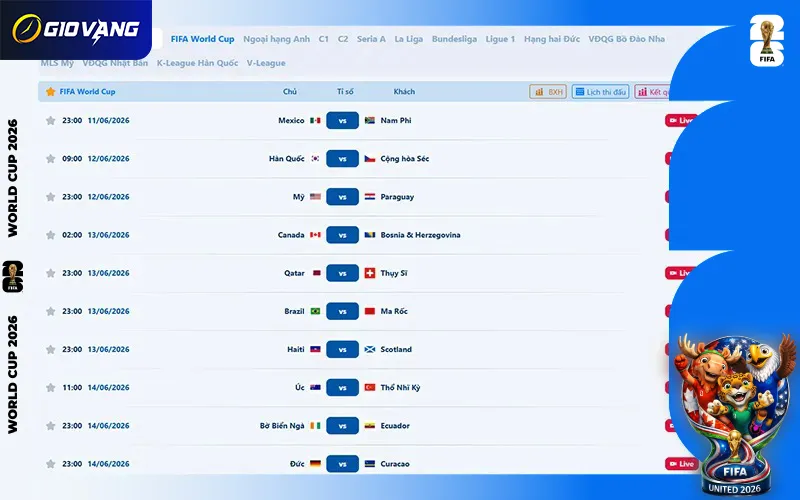Toggle favorite star for Haiti vs Scotland
Image resolution: width=800 pixels, height=500 pixels.
(x=51, y=349)
